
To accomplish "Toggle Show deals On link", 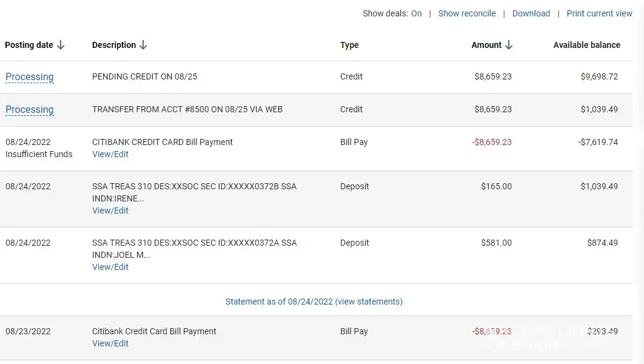I will pyautogui.click(x=416, y=13).
